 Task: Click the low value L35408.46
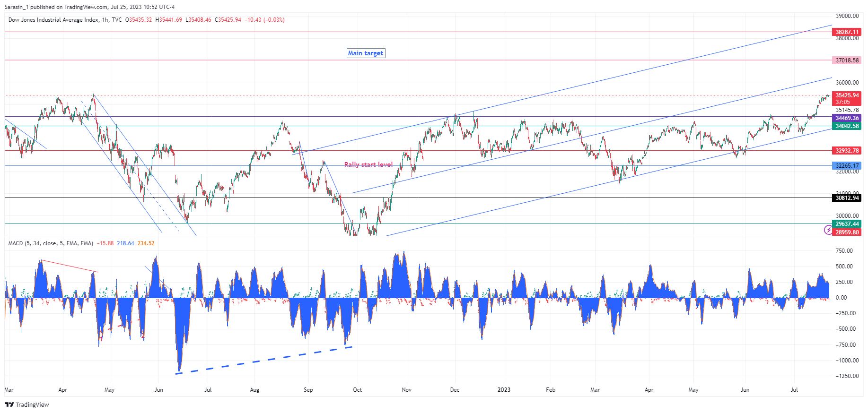[x=198, y=20]
